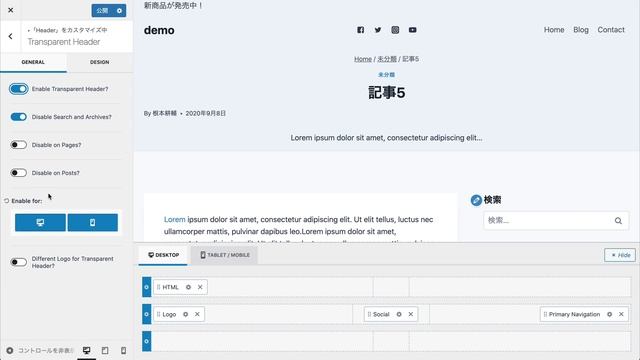Remove the HTML item from builder

[200, 287]
